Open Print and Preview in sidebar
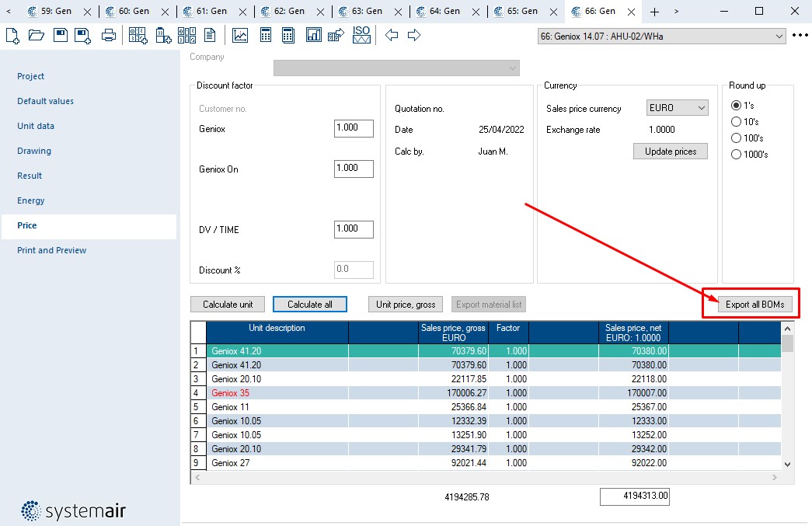The image size is (812, 526). [x=51, y=250]
